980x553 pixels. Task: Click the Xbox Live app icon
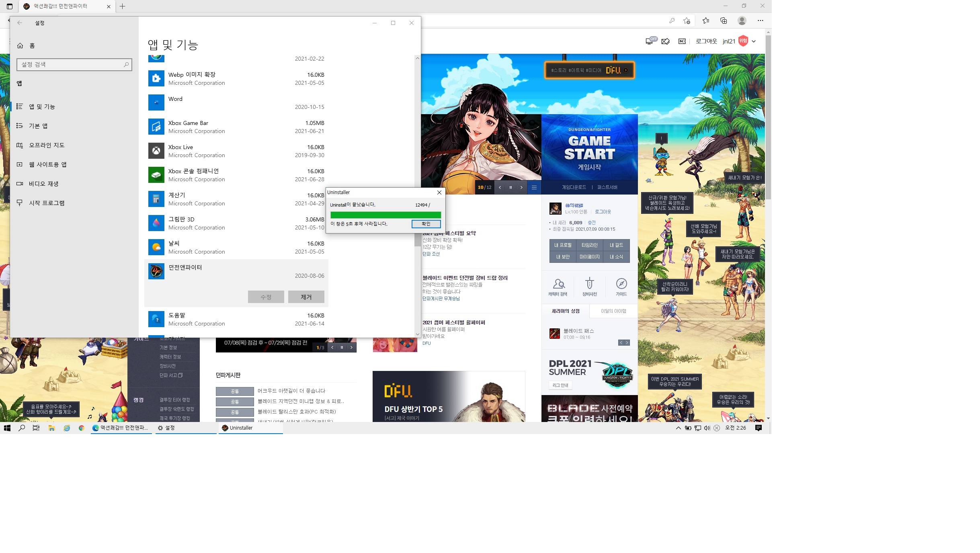pos(156,151)
